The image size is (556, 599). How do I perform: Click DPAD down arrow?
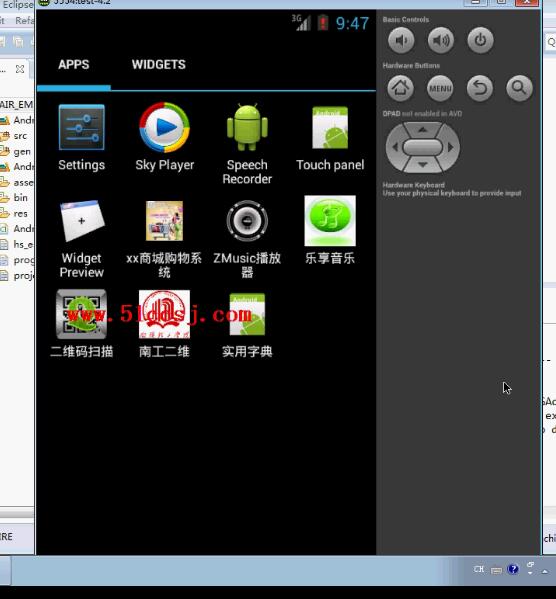pos(423,165)
